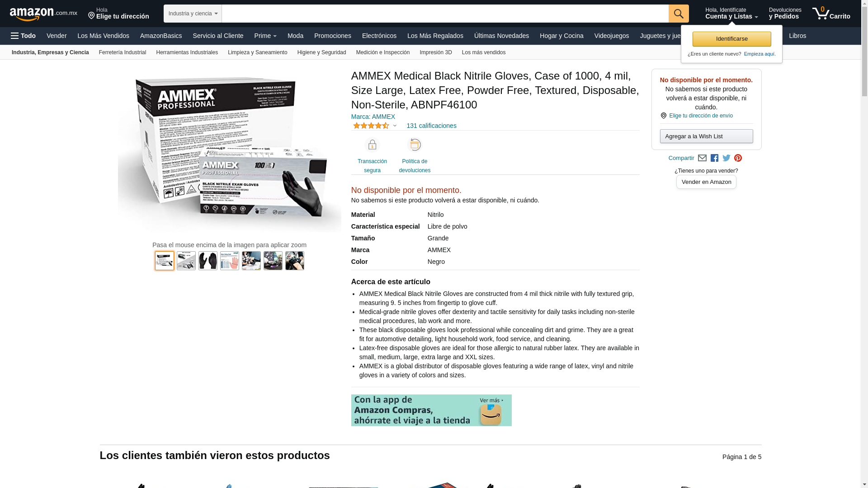Click the yellow Identificarse button
This screenshot has height=488, width=868.
click(731, 39)
